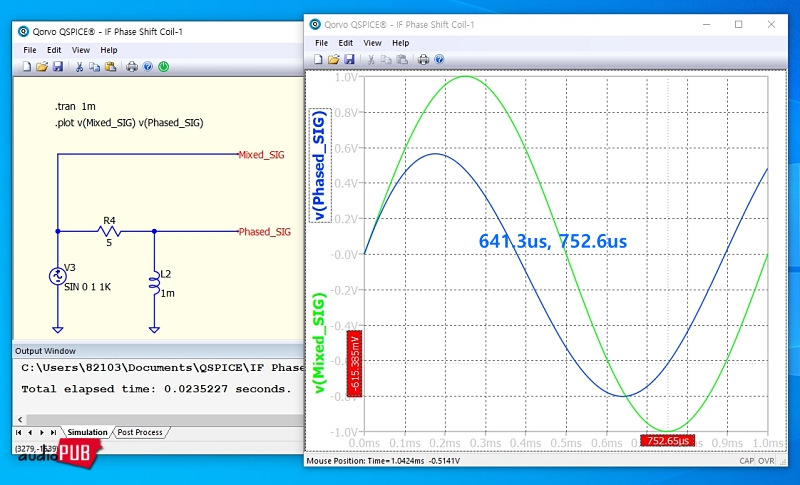This screenshot has height=485, width=800.
Task: Copy icon in schematic window toolbar
Action: 94,67
